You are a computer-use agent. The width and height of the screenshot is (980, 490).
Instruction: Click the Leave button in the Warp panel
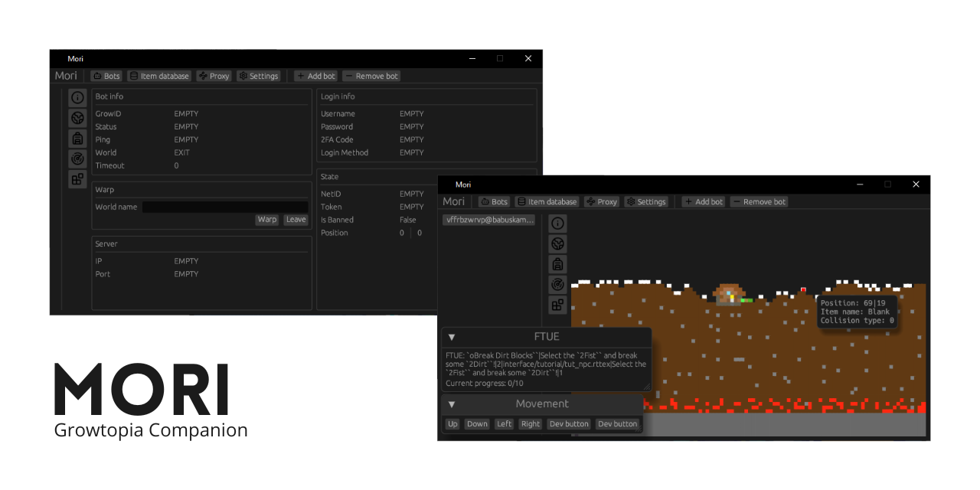coord(296,220)
